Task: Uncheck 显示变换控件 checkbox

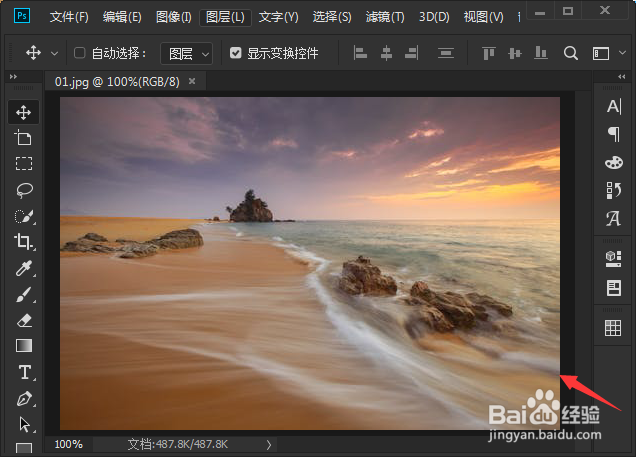Action: (236, 53)
